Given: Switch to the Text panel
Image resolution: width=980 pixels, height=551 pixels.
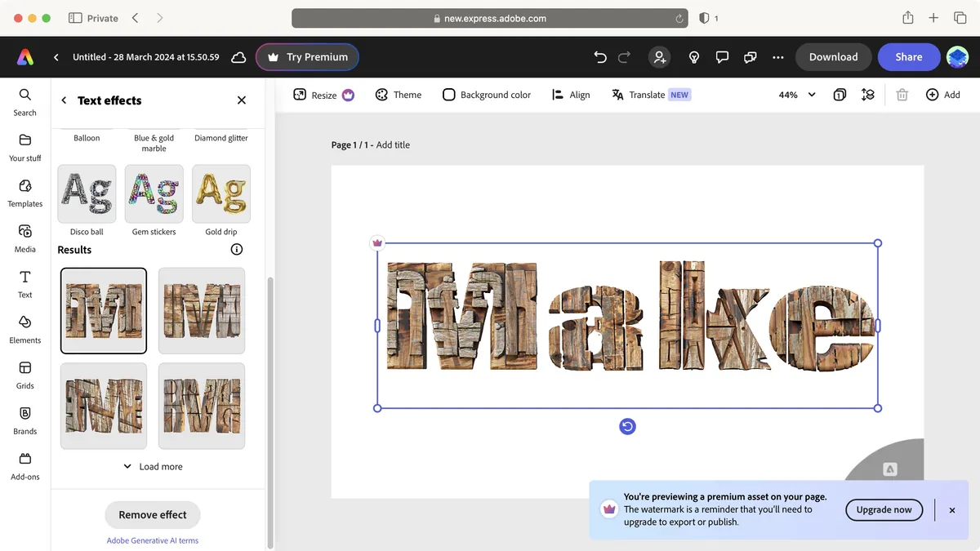Looking at the screenshot, I should click(24, 283).
